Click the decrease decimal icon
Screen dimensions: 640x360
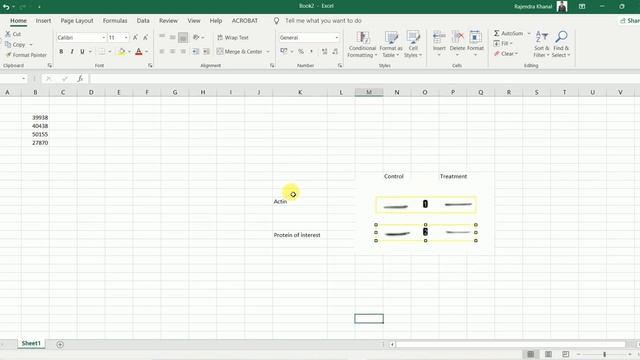(x=335, y=51)
